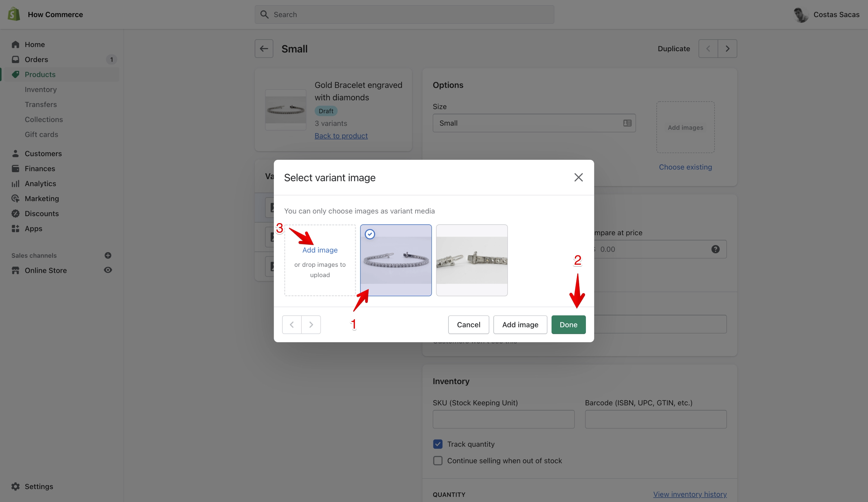Close the Select variant image dialog
The height and width of the screenshot is (502, 868).
coord(578,177)
